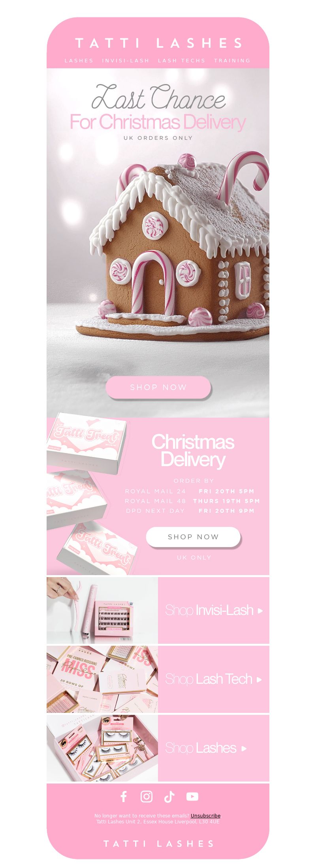316x868 pixels.
Task: Open the lashes gift box photo
Action: 102,748
